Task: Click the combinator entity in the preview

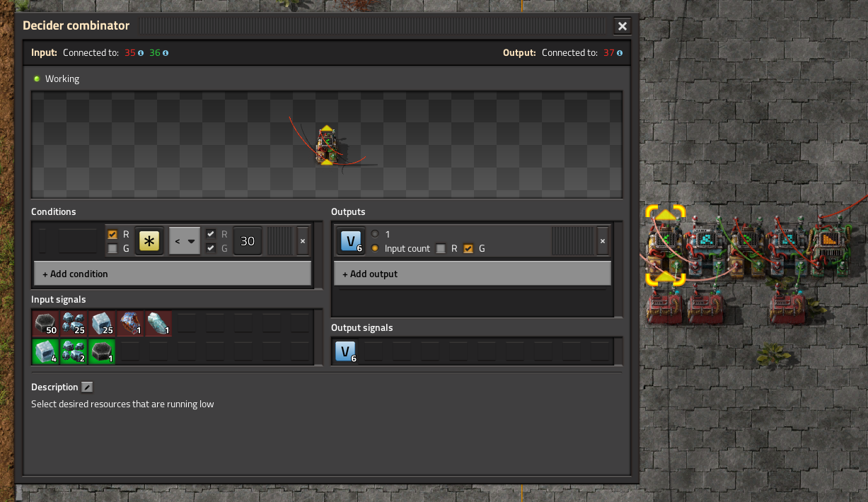Action: tap(326, 146)
